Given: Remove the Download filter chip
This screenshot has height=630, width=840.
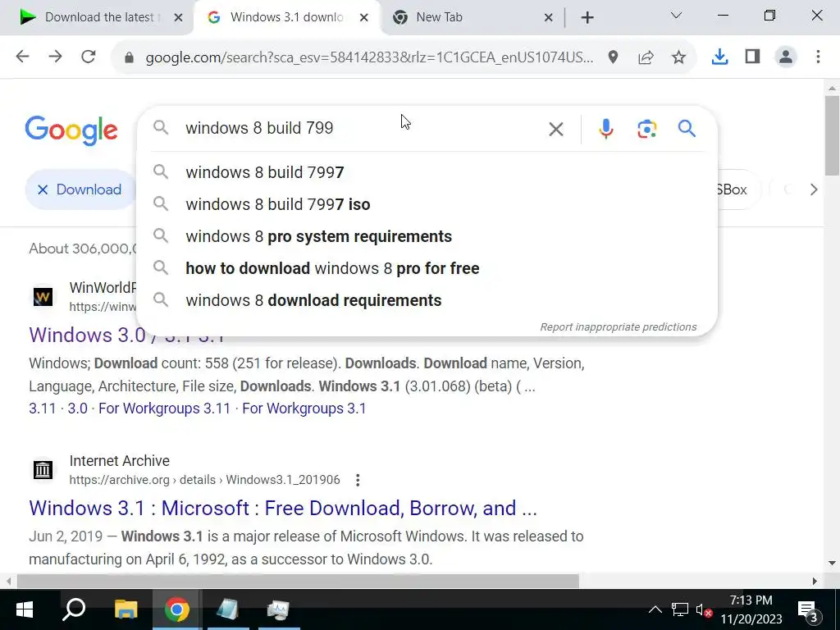Looking at the screenshot, I should [43, 189].
